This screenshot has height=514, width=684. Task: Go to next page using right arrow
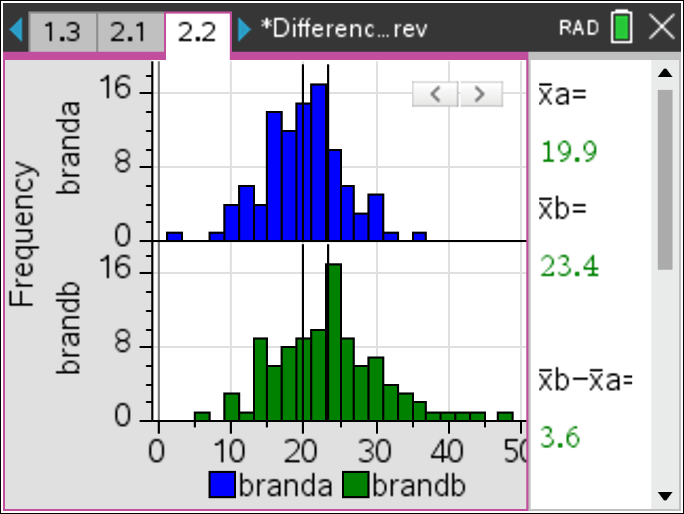(x=245, y=30)
